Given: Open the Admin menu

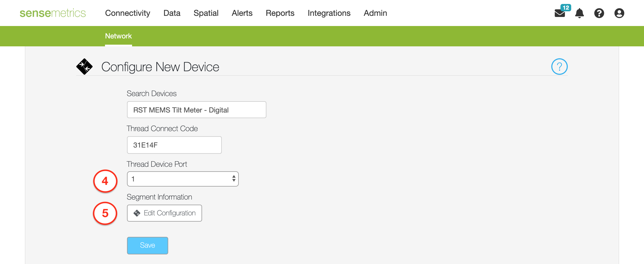Looking at the screenshot, I should click(x=375, y=13).
